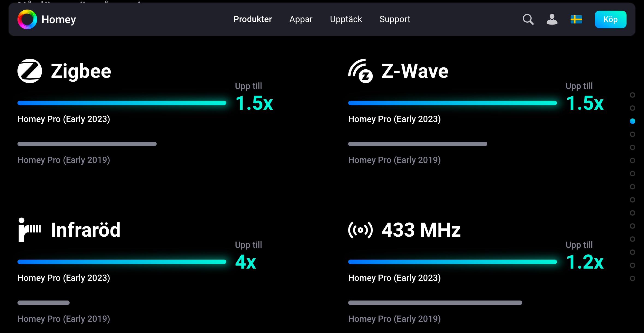Select the last page section dot
Viewport: 644px width, 333px height.
[x=632, y=278]
